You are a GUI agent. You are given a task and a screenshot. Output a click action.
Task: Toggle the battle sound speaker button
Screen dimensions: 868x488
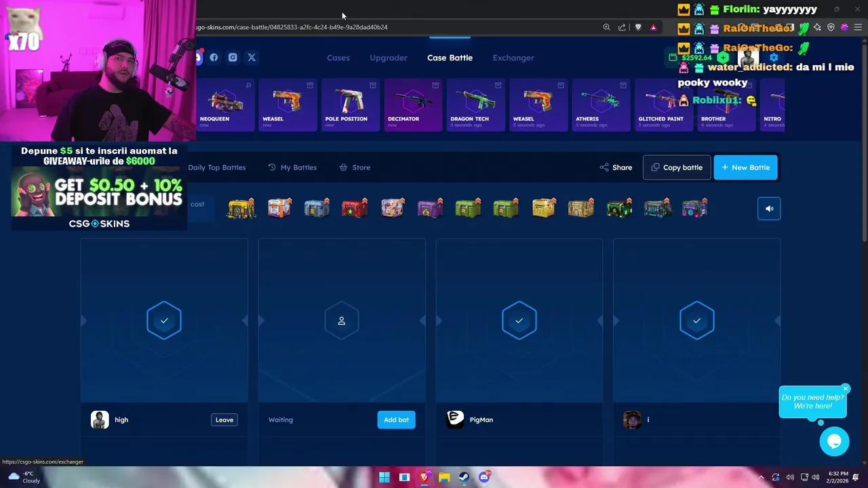[769, 209]
